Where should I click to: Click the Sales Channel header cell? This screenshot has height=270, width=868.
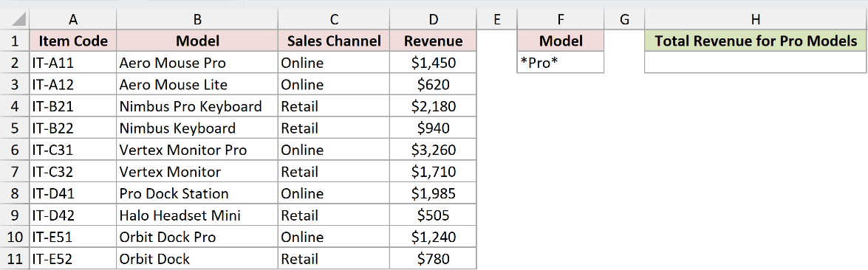pyautogui.click(x=334, y=41)
